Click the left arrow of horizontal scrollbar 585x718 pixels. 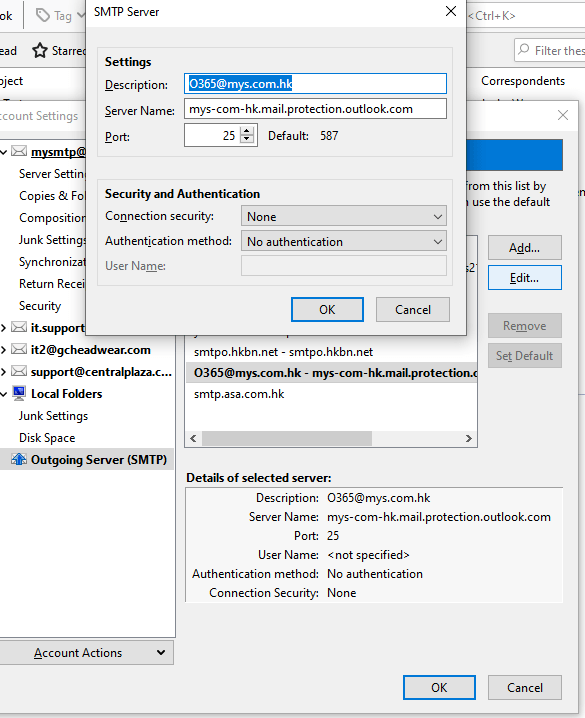point(193,438)
